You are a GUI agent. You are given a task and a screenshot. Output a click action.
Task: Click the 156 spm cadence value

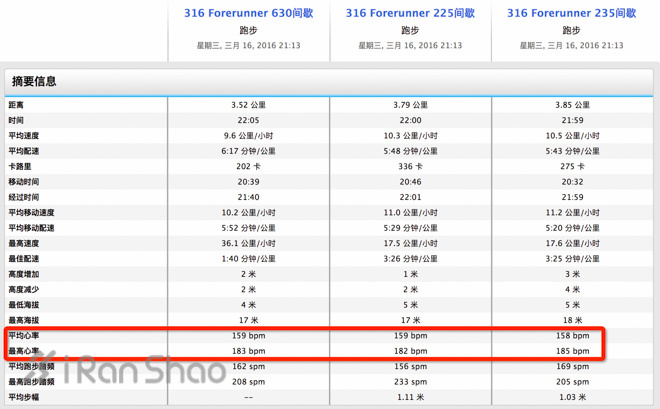point(410,366)
